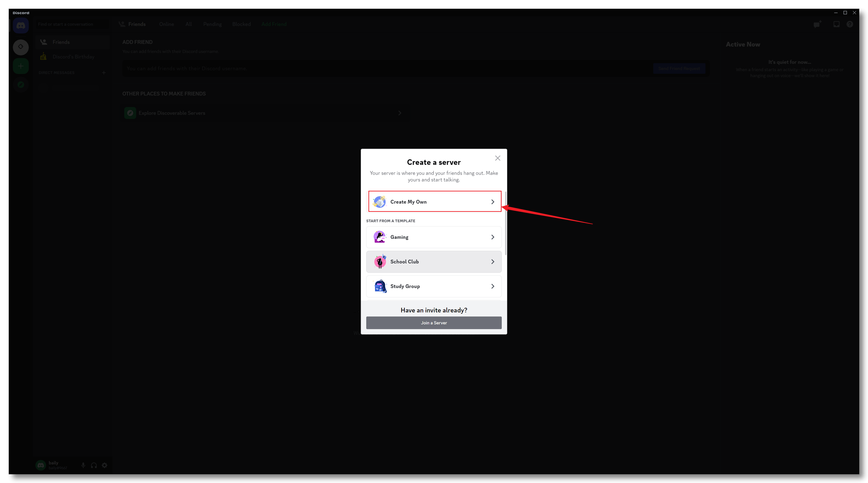The image size is (868, 483).
Task: Click the Discord home logo icon
Action: (x=21, y=26)
